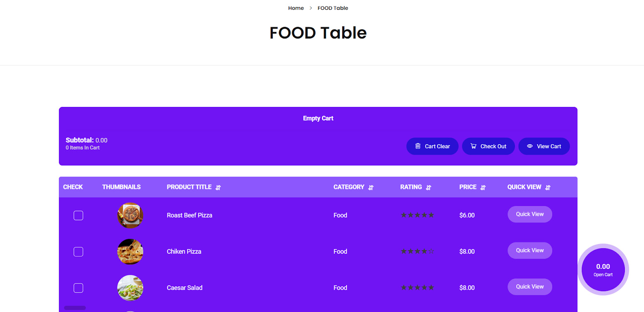Screen dimensions: 644x312
Task: Click the Roast Beef Pizza thumbnail
Action: point(130,215)
